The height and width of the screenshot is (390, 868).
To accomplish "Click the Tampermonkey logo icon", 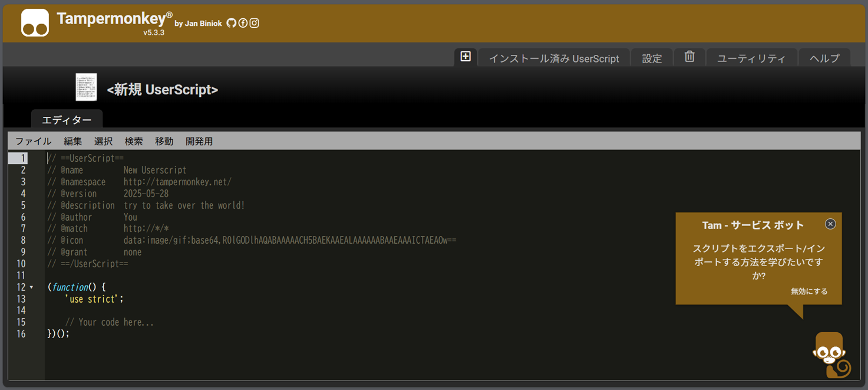I will 34,22.
